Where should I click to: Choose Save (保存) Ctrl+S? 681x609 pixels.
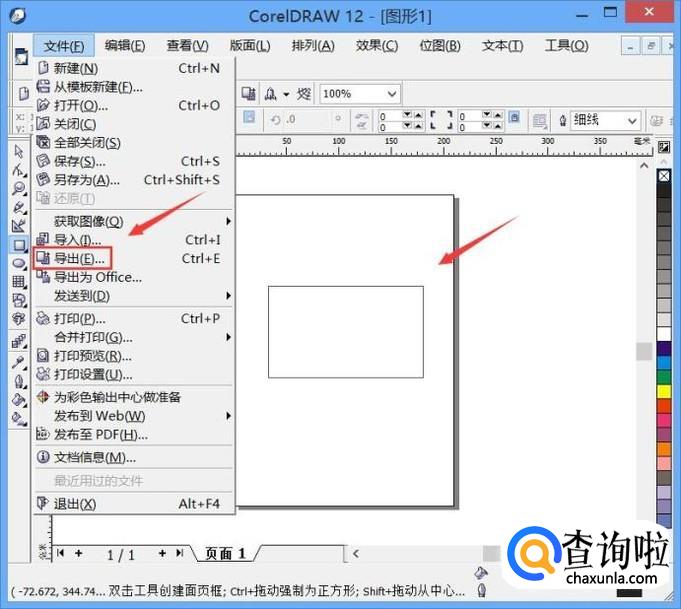click(x=135, y=161)
